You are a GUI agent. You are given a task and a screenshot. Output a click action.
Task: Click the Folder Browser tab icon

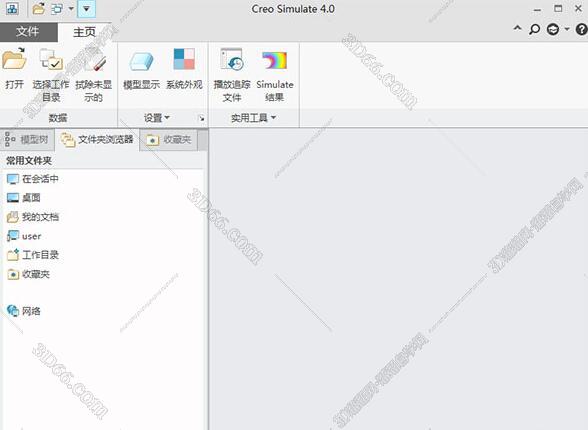pos(68,140)
